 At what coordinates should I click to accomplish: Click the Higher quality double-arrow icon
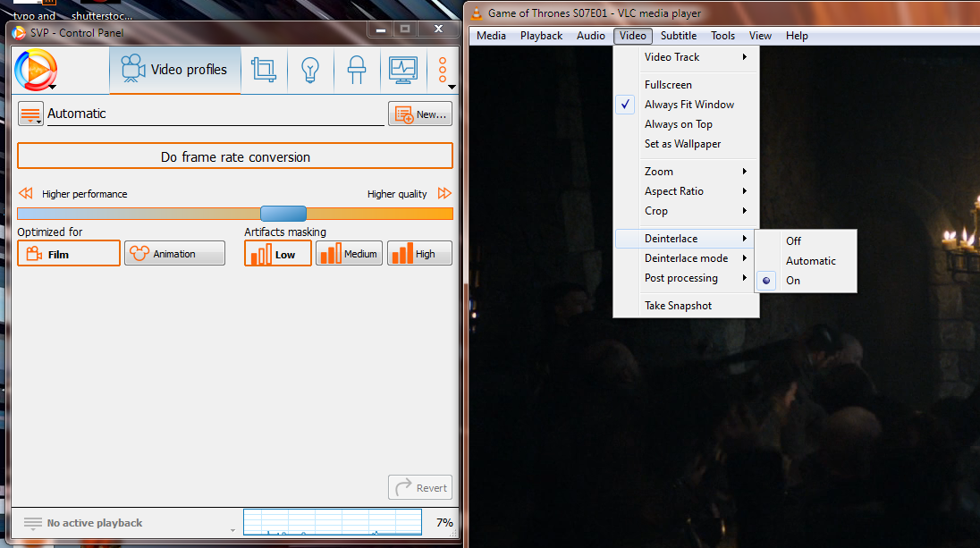(x=444, y=194)
